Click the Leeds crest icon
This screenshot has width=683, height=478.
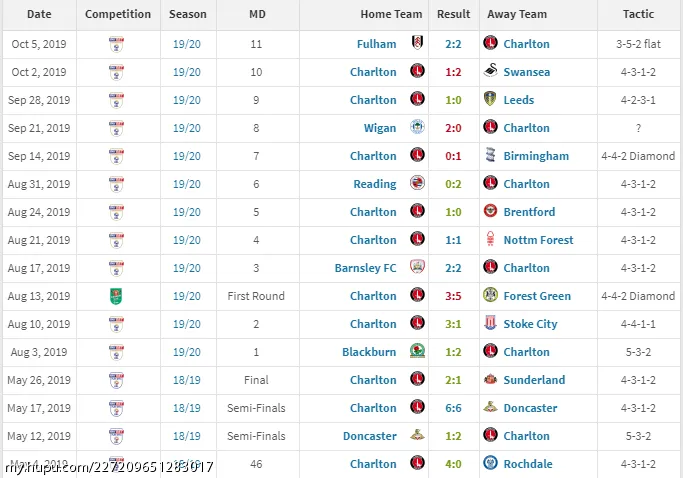[x=490, y=98]
